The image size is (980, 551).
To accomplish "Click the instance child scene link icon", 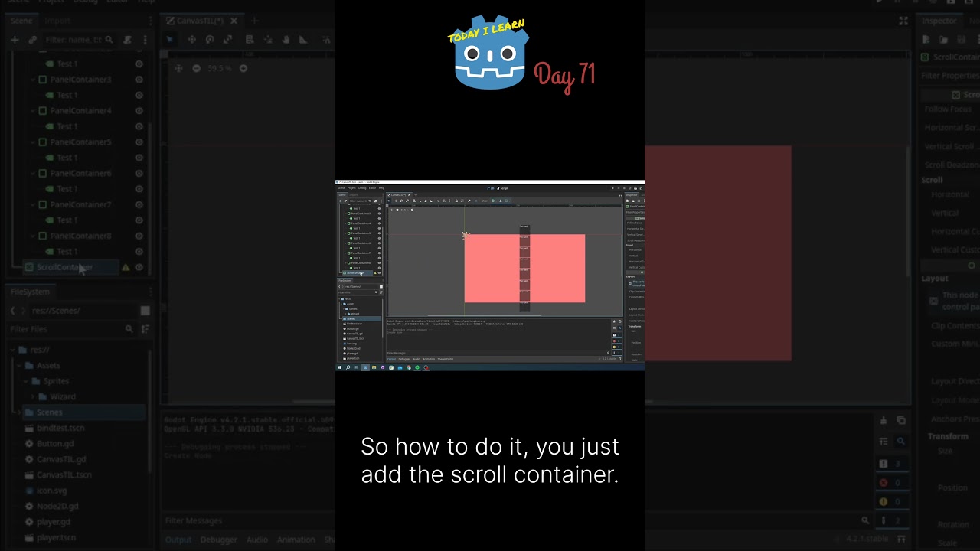I will click(32, 40).
